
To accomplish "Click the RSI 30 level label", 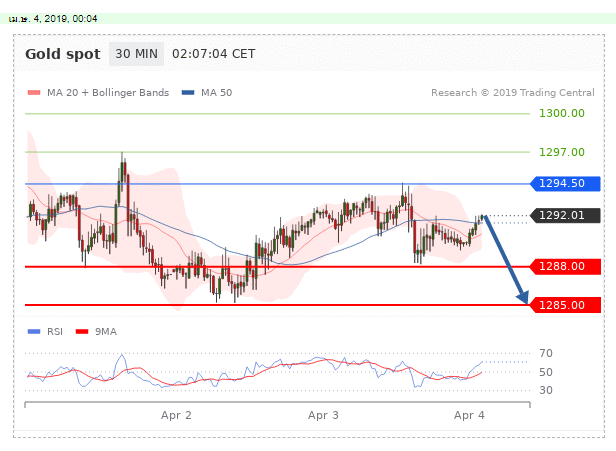I will (x=546, y=390).
